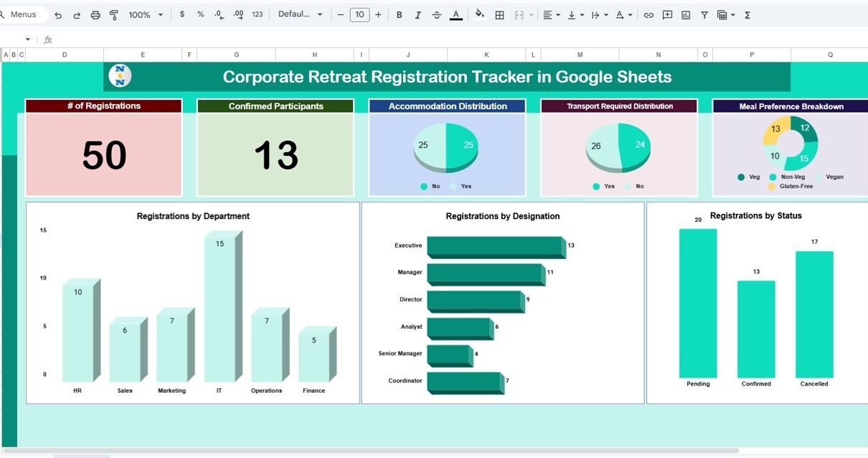Image resolution: width=868 pixels, height=458 pixels.
Task: Select the Paint format tool
Action: coord(114,15)
